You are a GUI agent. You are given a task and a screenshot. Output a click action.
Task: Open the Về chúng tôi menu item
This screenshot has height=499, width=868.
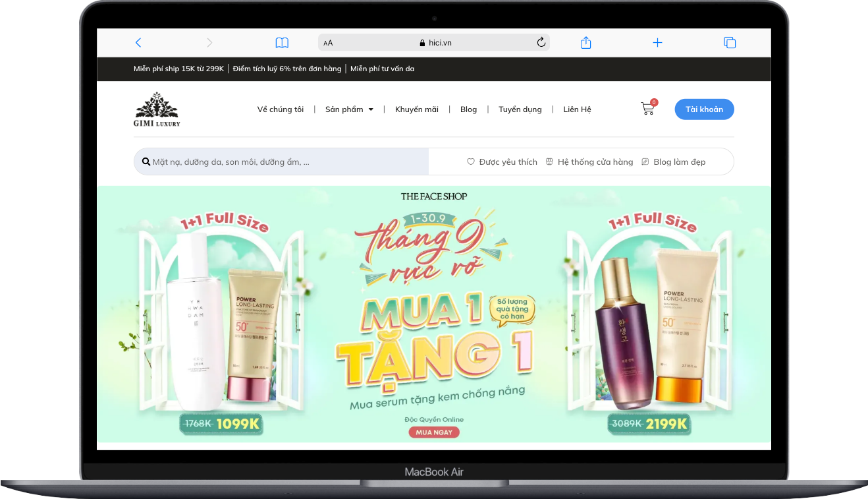[x=281, y=109]
